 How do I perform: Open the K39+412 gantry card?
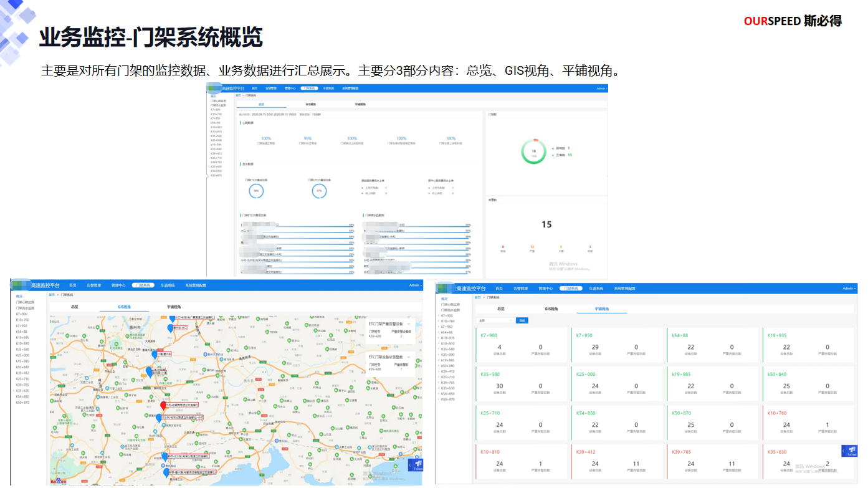click(x=617, y=460)
